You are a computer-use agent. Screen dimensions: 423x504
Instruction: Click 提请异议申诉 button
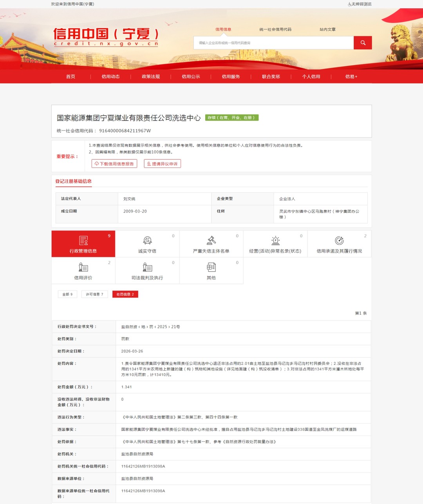pos(162,164)
